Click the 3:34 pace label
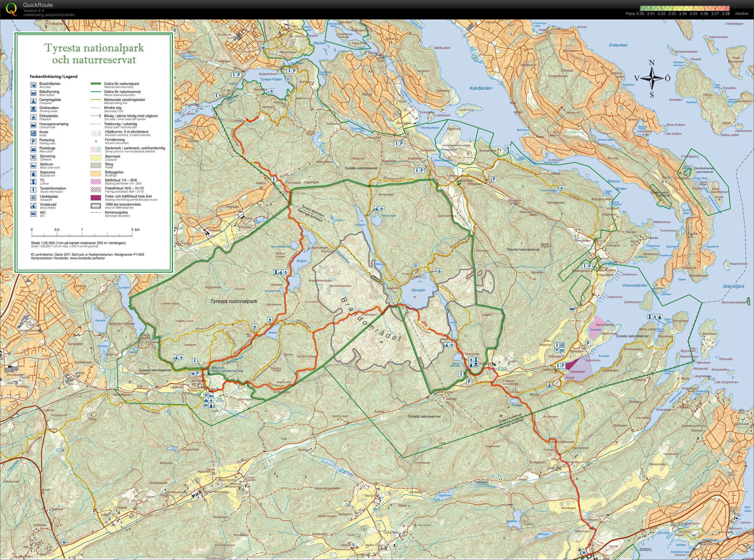Viewport: 754px width, 560px height. click(x=683, y=14)
